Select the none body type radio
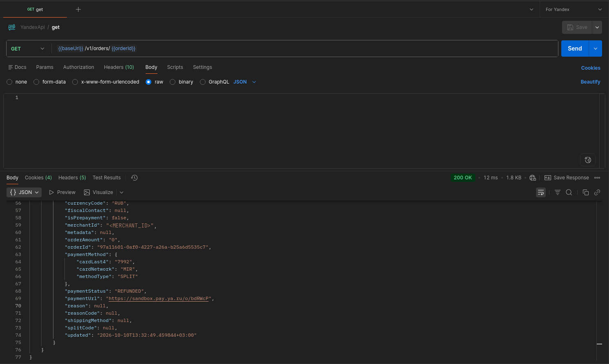The image size is (609, 364). (x=9, y=82)
